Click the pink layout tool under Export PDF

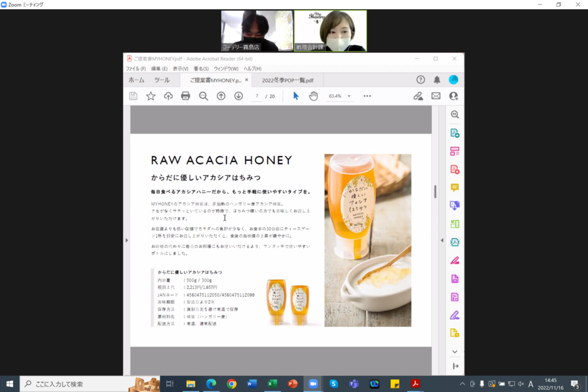[x=455, y=152]
